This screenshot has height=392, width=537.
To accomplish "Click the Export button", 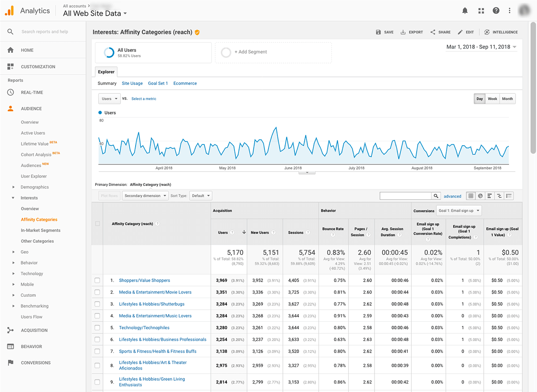I will click(x=412, y=32).
